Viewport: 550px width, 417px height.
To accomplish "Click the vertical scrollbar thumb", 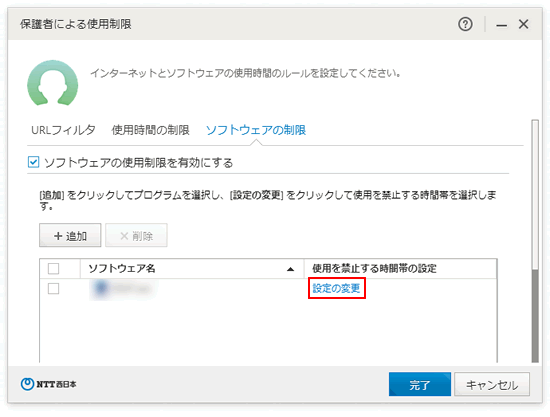I will coord(535,316).
